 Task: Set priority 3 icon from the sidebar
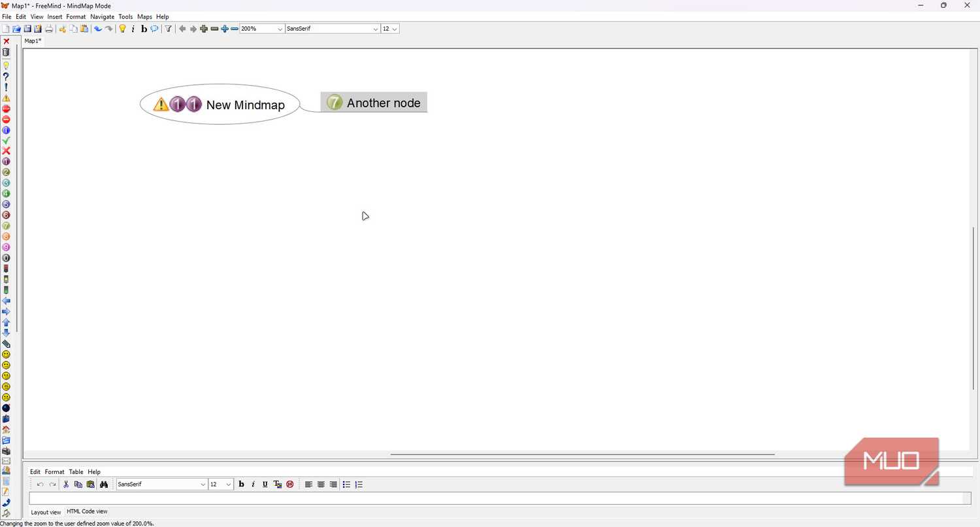click(x=7, y=183)
